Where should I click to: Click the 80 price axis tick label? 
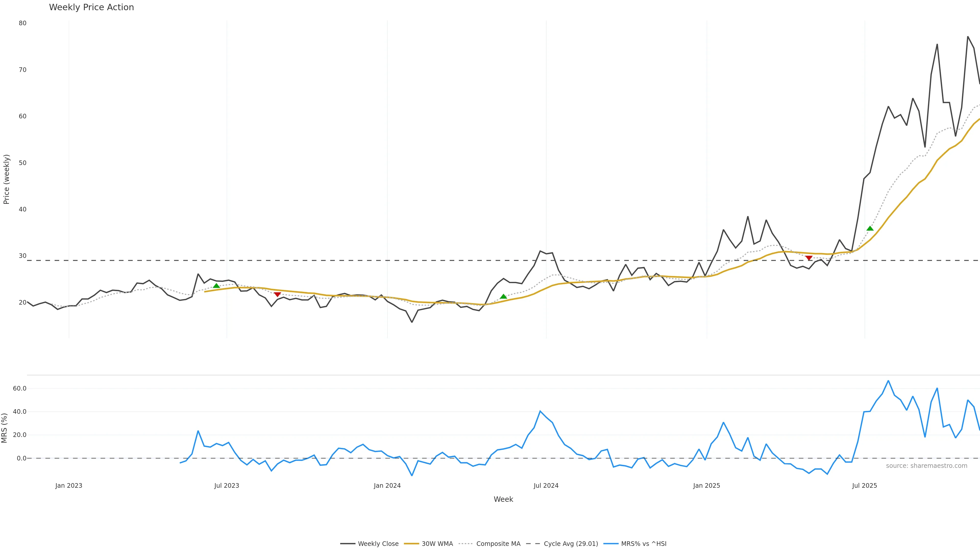(x=22, y=23)
